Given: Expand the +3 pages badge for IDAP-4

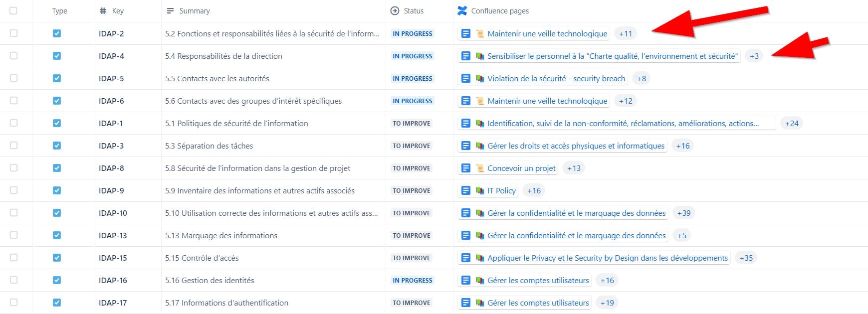Looking at the screenshot, I should (x=754, y=56).
